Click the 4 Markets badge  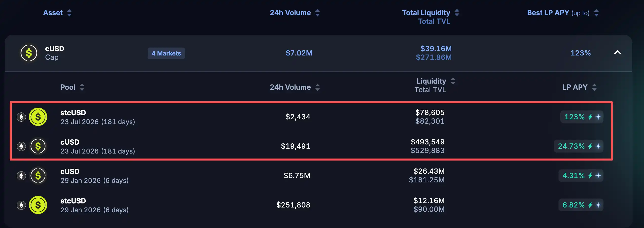(166, 53)
